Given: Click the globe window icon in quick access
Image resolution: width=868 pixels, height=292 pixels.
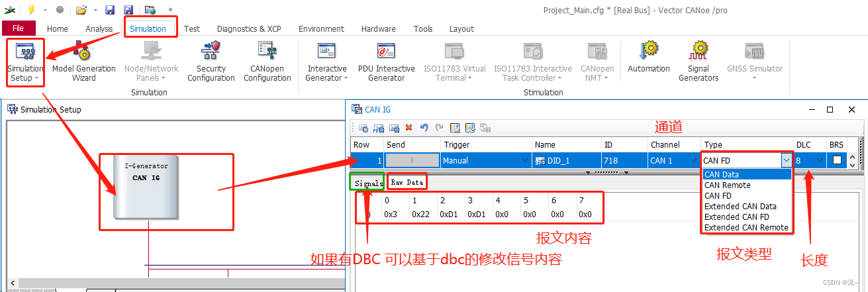Looking at the screenshot, I should [x=150, y=10].
